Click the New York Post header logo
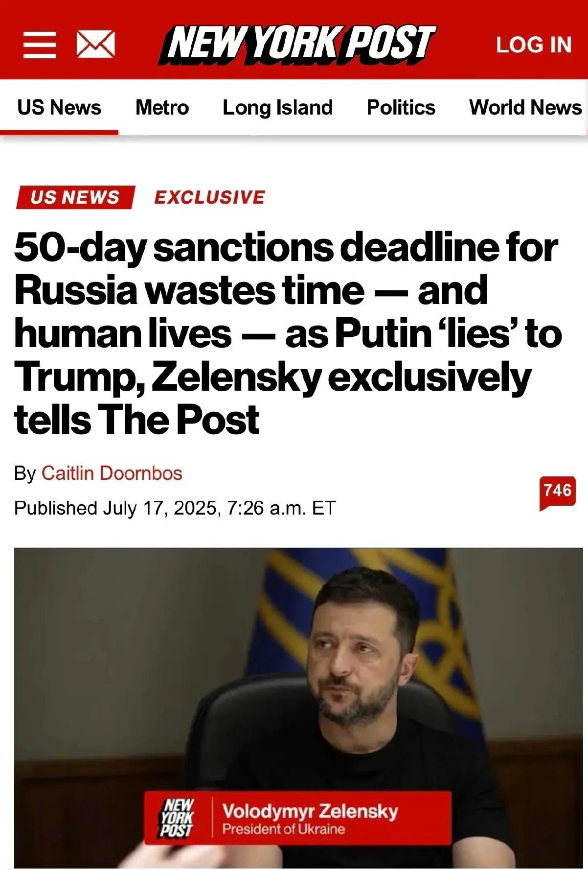 [x=297, y=45]
